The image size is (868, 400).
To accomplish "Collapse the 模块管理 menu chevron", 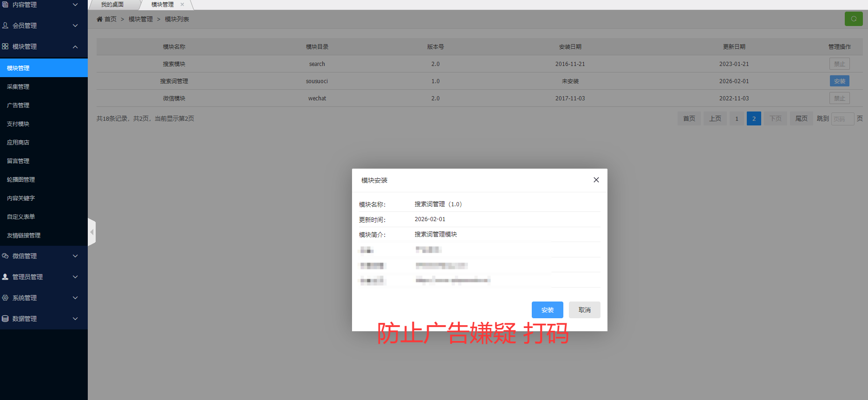I will (75, 46).
